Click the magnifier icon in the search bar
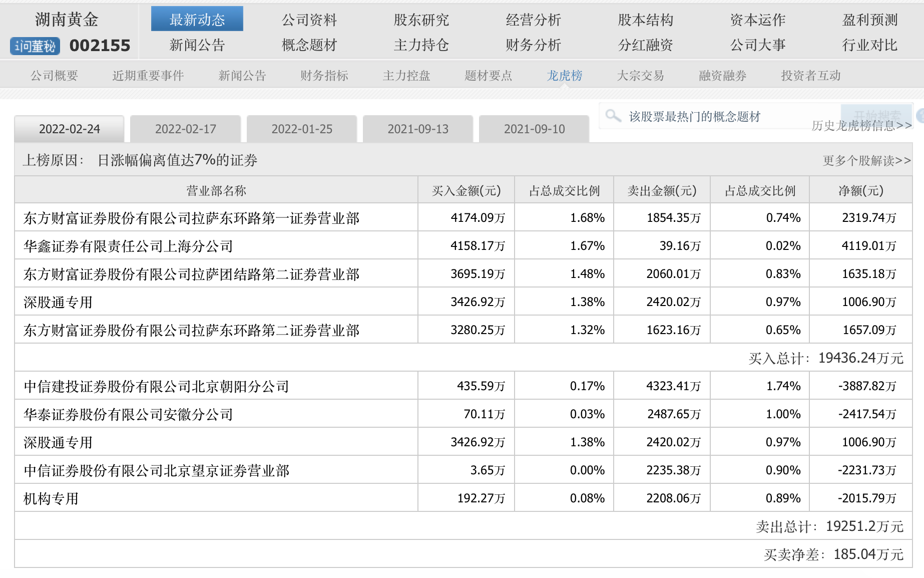The image size is (924, 578). pos(612,116)
